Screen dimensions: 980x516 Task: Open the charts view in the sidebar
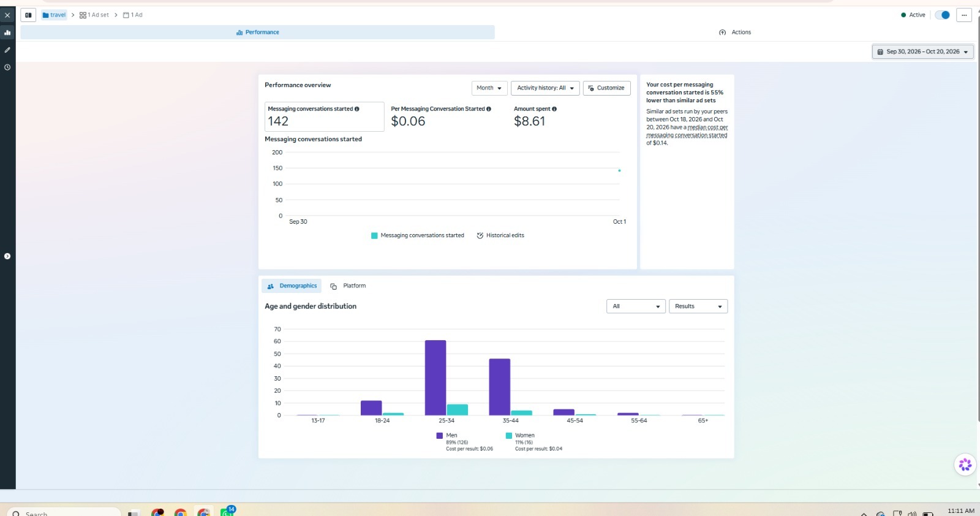(x=7, y=32)
